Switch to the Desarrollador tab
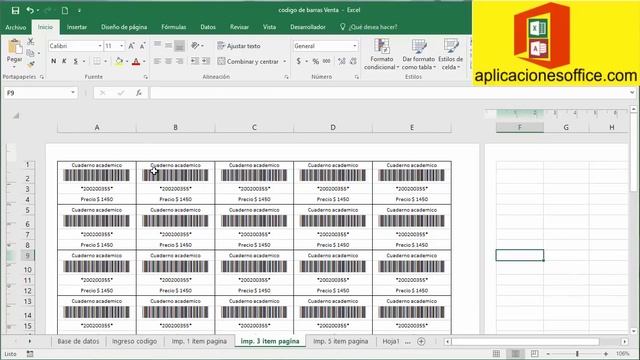The height and width of the screenshot is (360, 640). [308, 27]
